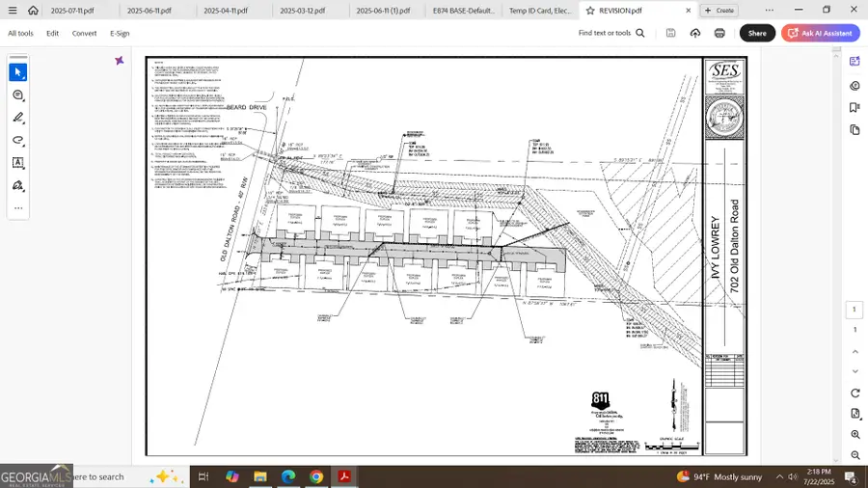Screen dimensions: 868x488
Task: Zoom in on the document
Action: (854, 434)
